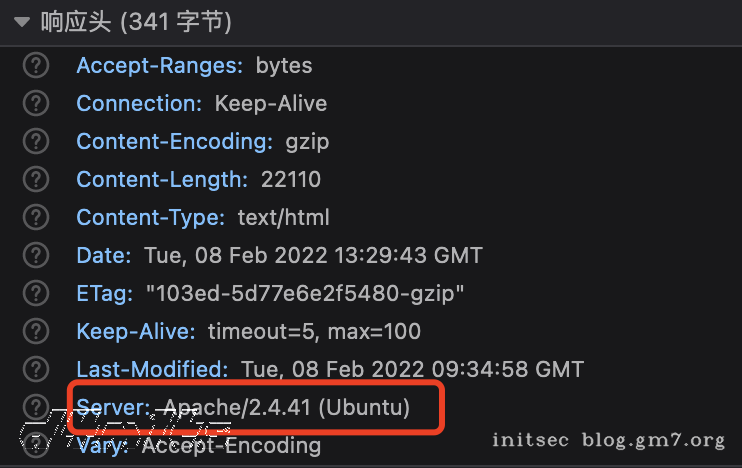
Task: Click help icon beside Accept-Ranges
Action: pos(37,67)
